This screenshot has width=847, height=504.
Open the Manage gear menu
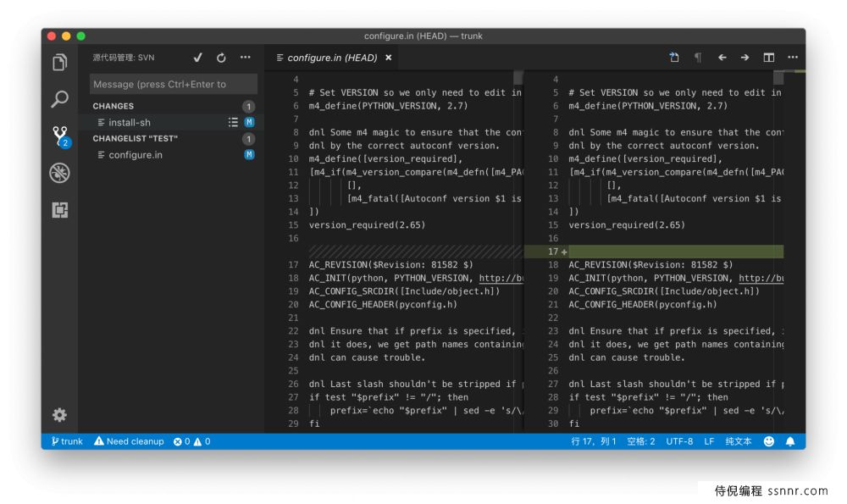pos(59,414)
